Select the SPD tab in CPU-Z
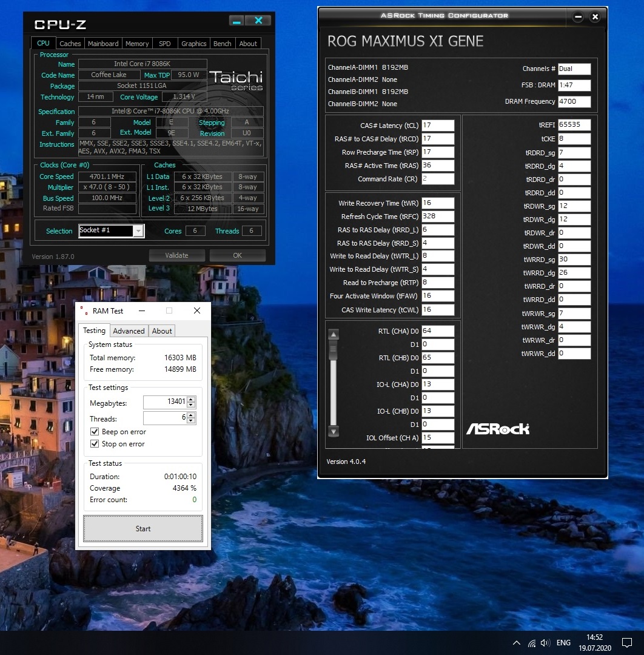644x655 pixels. [x=164, y=44]
